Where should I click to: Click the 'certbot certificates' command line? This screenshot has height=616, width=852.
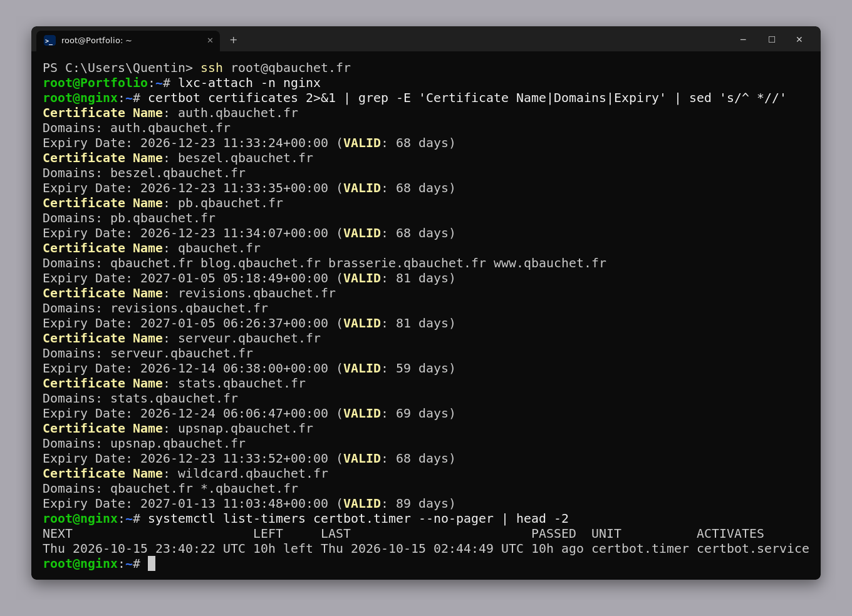[467, 98]
